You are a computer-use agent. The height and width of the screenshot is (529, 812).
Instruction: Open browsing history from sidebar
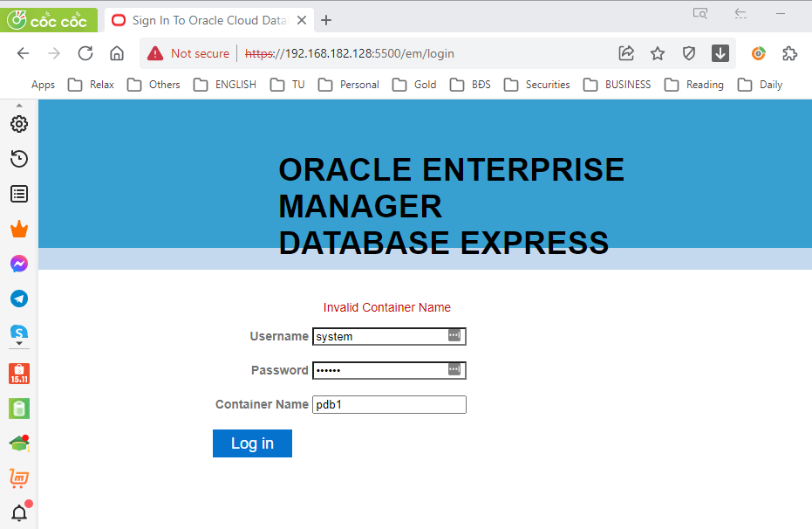[19, 159]
